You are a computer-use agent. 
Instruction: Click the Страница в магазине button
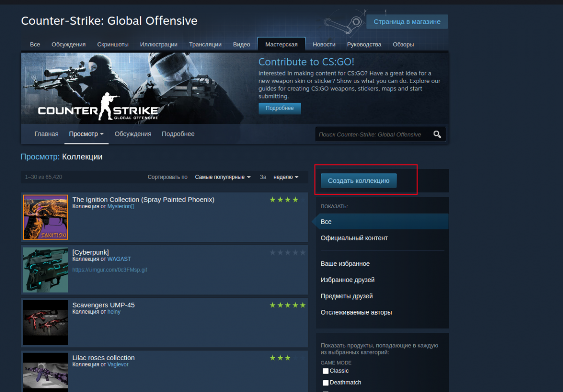407,22
